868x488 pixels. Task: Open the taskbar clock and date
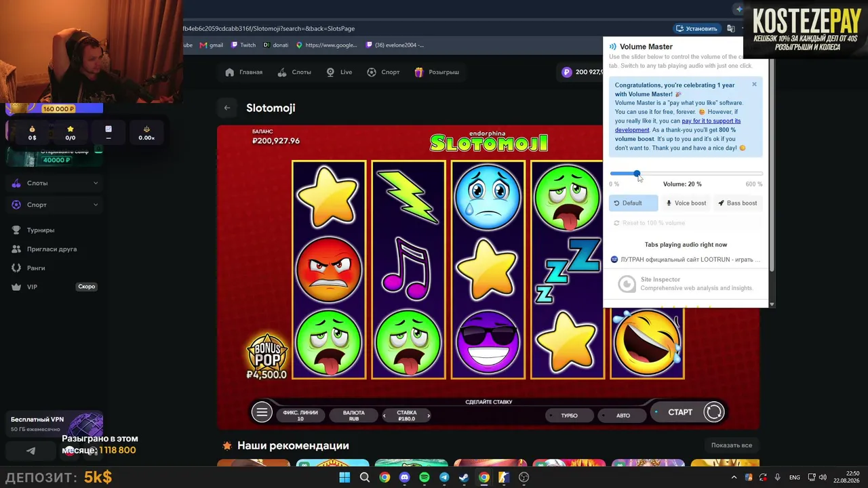tap(846, 477)
